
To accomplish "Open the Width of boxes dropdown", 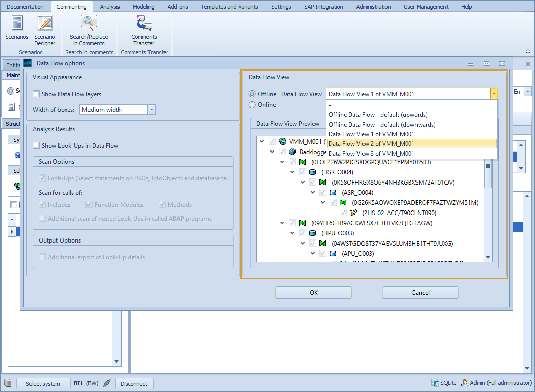I will click(x=151, y=109).
